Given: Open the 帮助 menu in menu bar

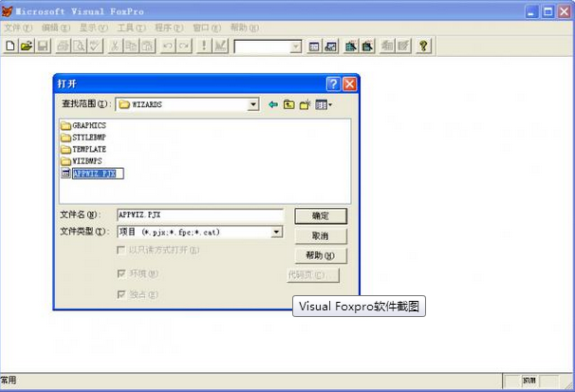Looking at the screenshot, I should click(244, 28).
